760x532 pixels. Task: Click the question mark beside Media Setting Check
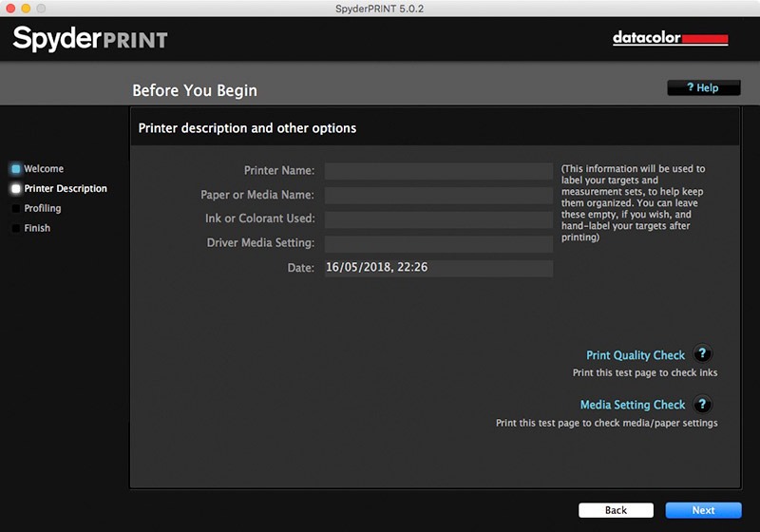[x=702, y=405]
